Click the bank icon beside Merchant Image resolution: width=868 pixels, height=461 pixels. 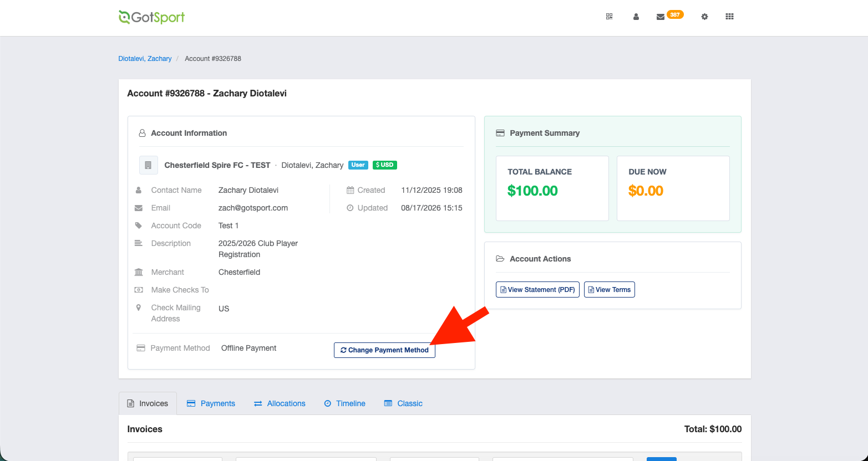click(x=139, y=272)
